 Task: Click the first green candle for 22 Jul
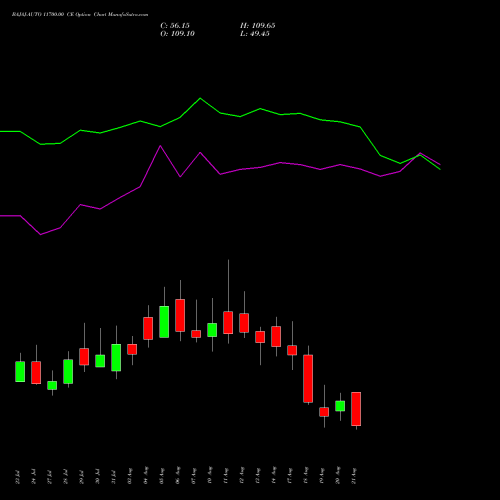pyautogui.click(x=20, y=372)
